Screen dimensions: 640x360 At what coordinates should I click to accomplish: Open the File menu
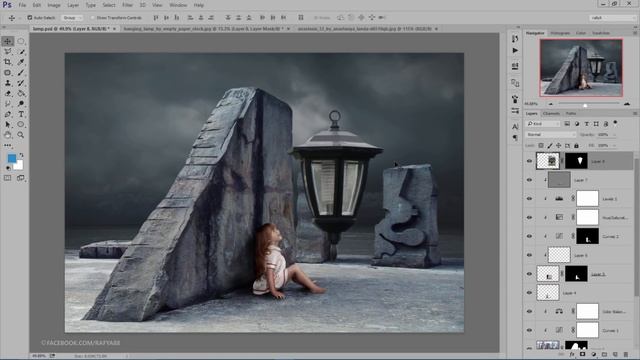pyautogui.click(x=22, y=5)
